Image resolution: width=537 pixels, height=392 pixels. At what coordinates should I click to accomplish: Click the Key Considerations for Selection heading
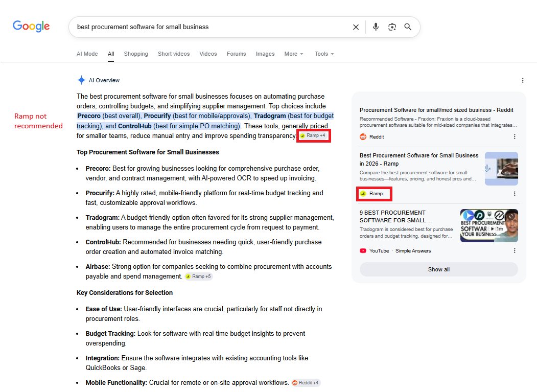pyautogui.click(x=125, y=293)
